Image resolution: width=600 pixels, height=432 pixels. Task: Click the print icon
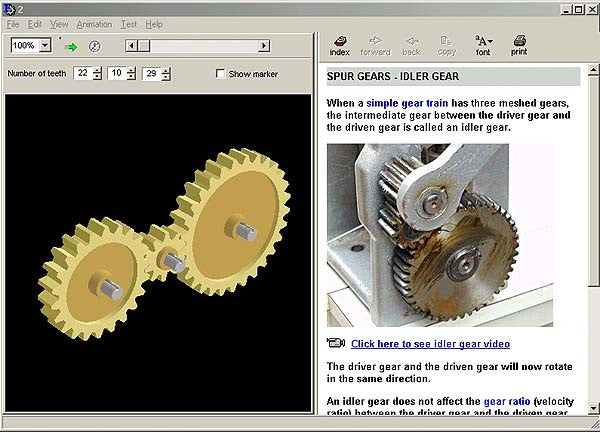[x=519, y=44]
